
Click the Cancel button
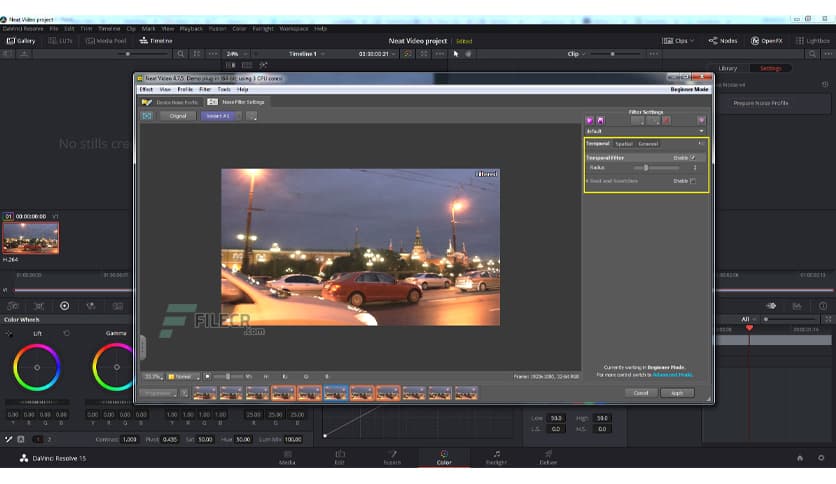(x=641, y=393)
